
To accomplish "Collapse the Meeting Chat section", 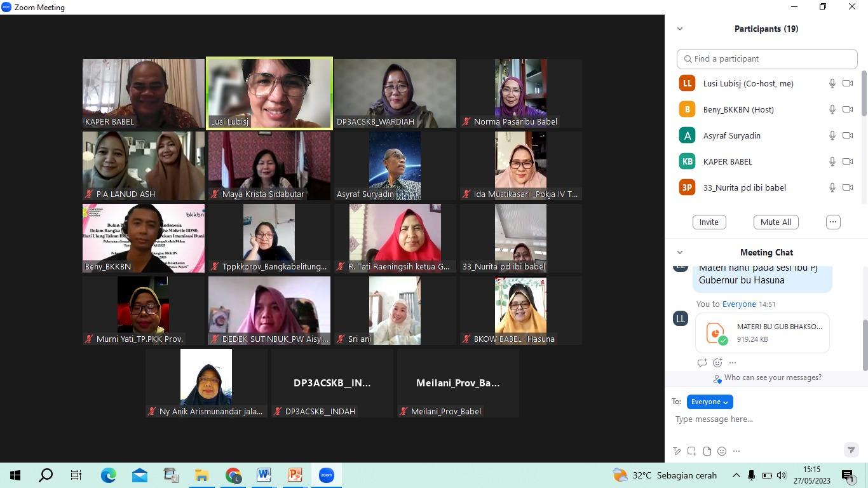I will point(679,252).
